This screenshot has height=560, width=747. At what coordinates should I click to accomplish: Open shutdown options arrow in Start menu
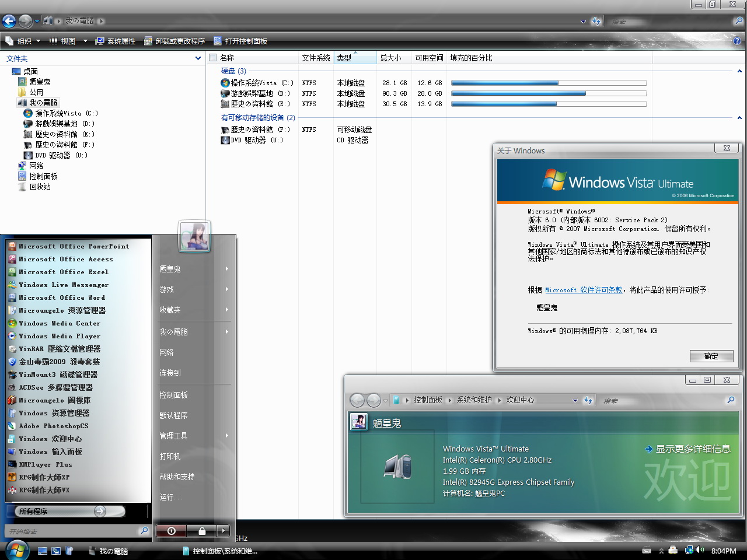click(224, 531)
